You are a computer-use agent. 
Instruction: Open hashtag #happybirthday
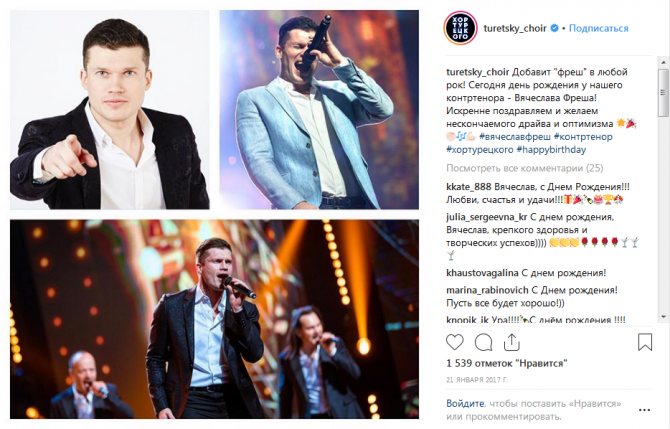pyautogui.click(x=551, y=150)
